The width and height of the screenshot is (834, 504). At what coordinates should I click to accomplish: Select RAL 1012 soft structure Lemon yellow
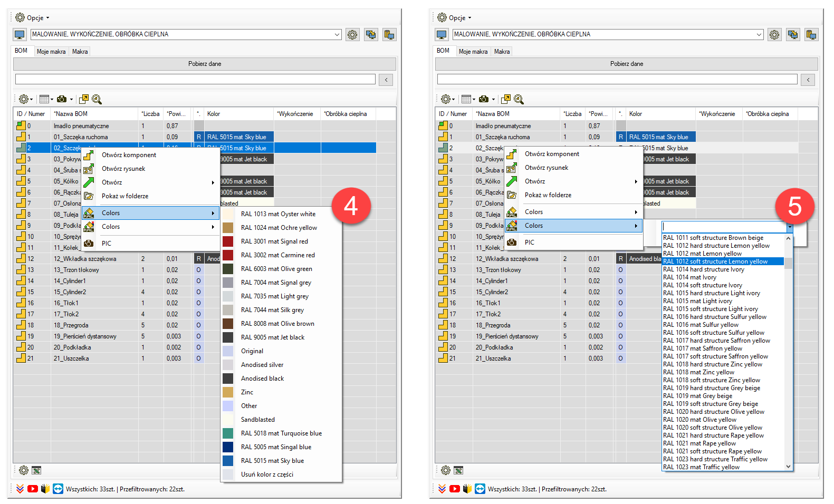(x=723, y=261)
